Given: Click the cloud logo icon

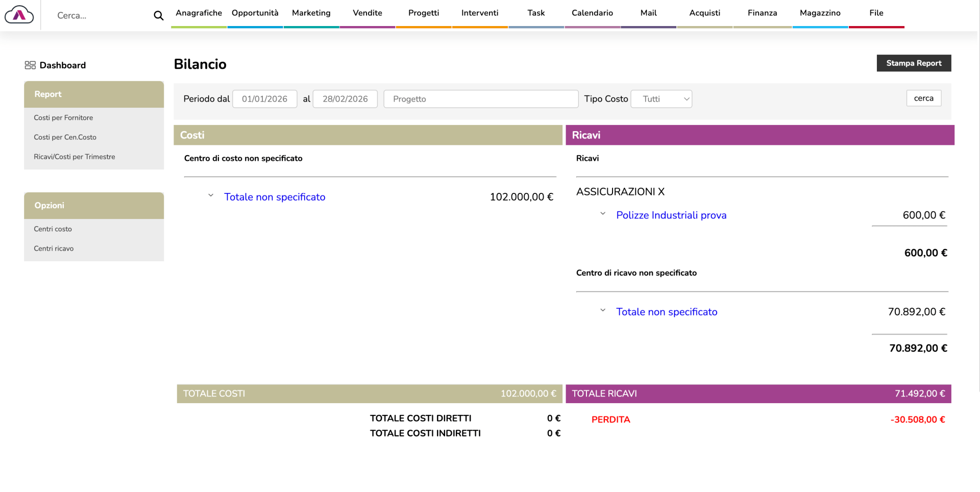Looking at the screenshot, I should tap(19, 15).
